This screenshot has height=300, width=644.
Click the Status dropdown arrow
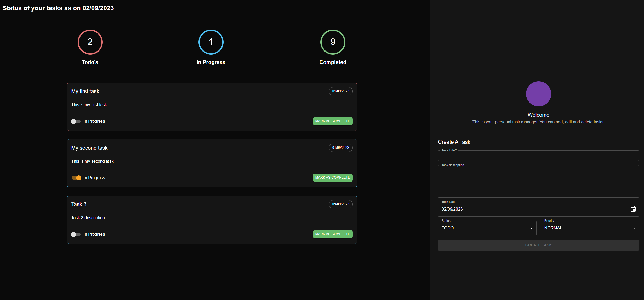coord(531,228)
